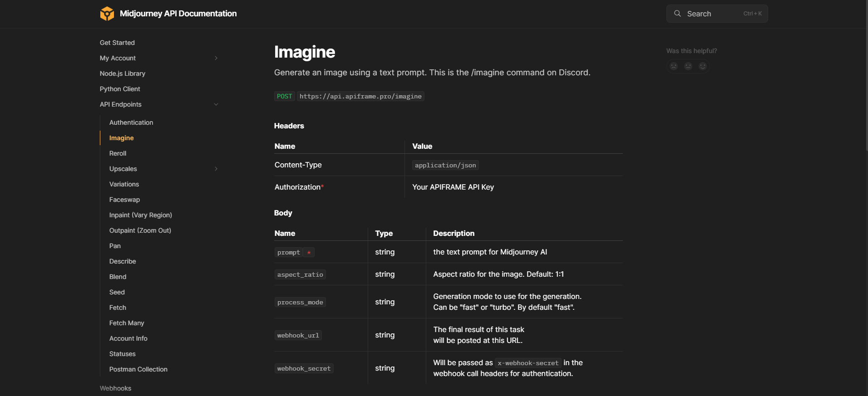Viewport: 868px width, 396px height.
Task: Collapse the API Endpoints sidebar section
Action: click(x=216, y=104)
